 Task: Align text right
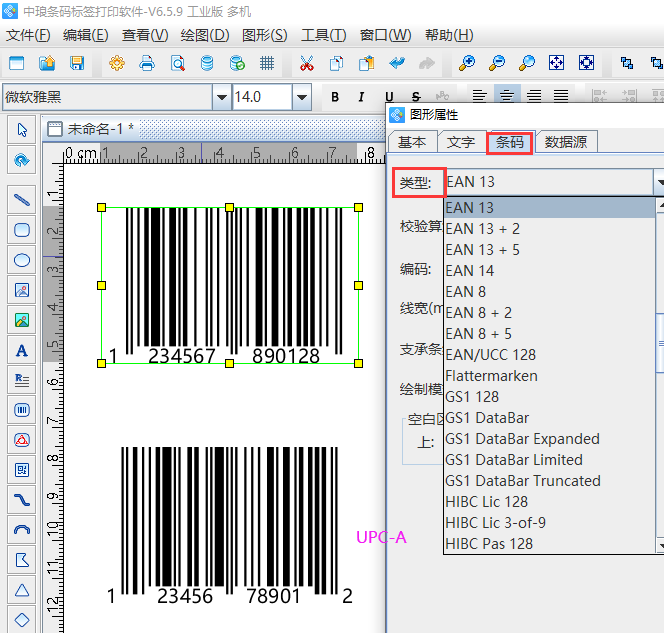click(x=534, y=96)
